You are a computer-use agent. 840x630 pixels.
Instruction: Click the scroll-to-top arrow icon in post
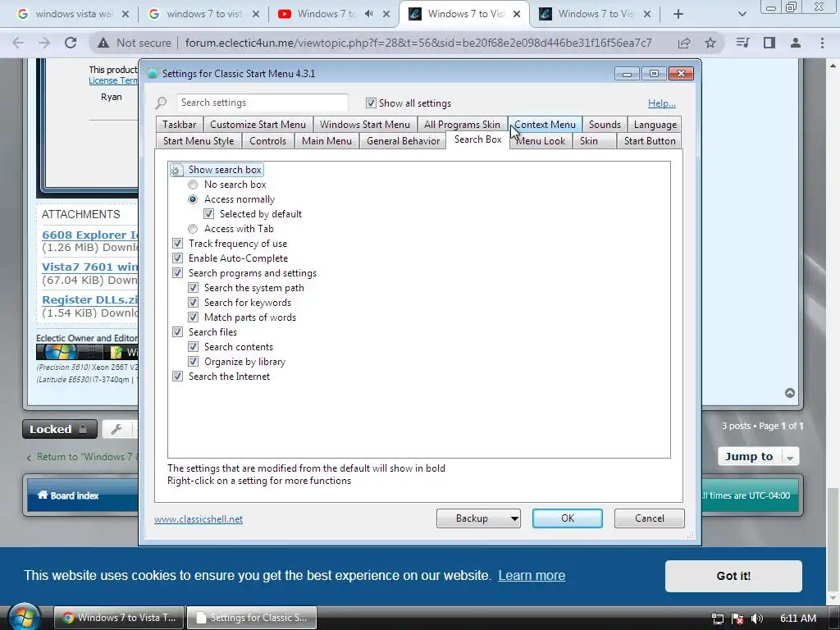[790, 393]
